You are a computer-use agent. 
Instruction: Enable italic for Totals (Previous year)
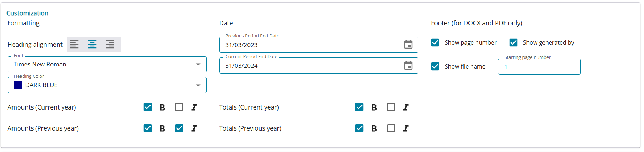click(x=391, y=128)
